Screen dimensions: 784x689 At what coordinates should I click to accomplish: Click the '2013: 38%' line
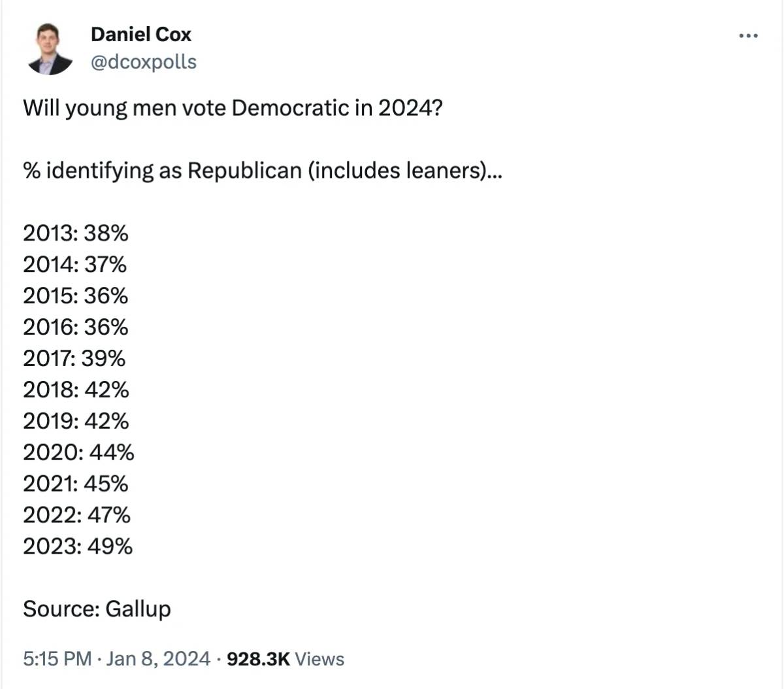(x=76, y=233)
